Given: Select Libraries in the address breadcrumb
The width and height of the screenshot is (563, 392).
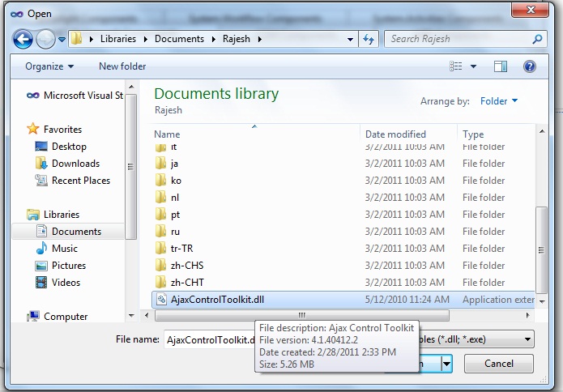Looking at the screenshot, I should click(x=118, y=39).
